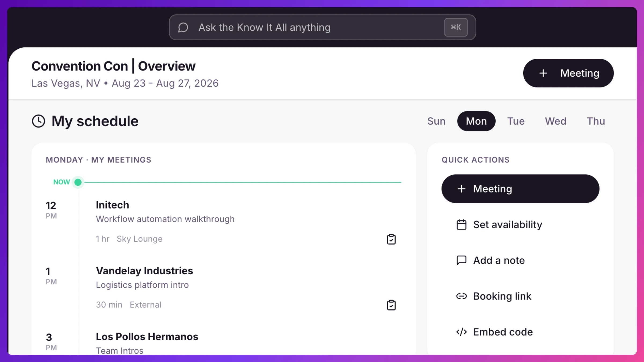Open the Los Pollos Hermanos meeting
This screenshot has height=362, width=644.
click(x=147, y=337)
